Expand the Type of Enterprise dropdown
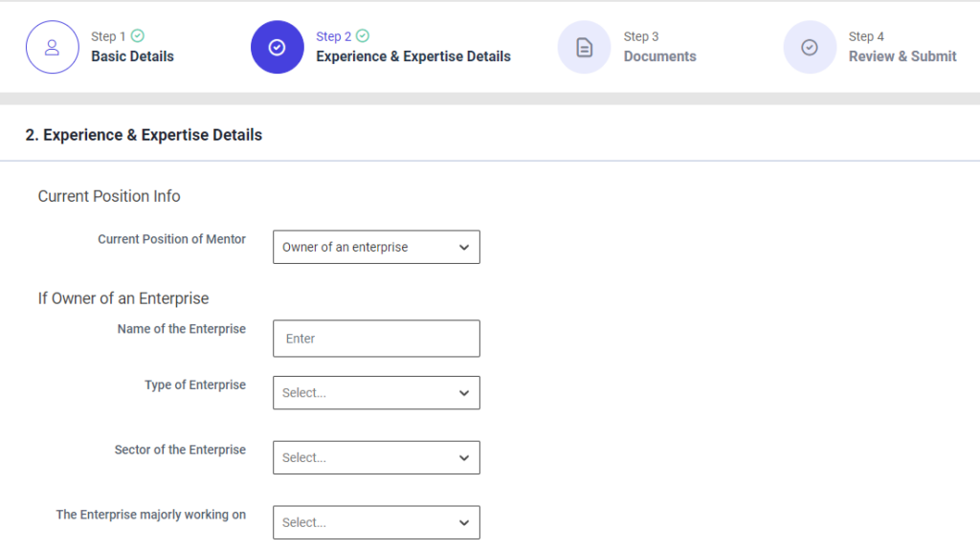Viewport: 980px width, 550px height. coord(376,393)
